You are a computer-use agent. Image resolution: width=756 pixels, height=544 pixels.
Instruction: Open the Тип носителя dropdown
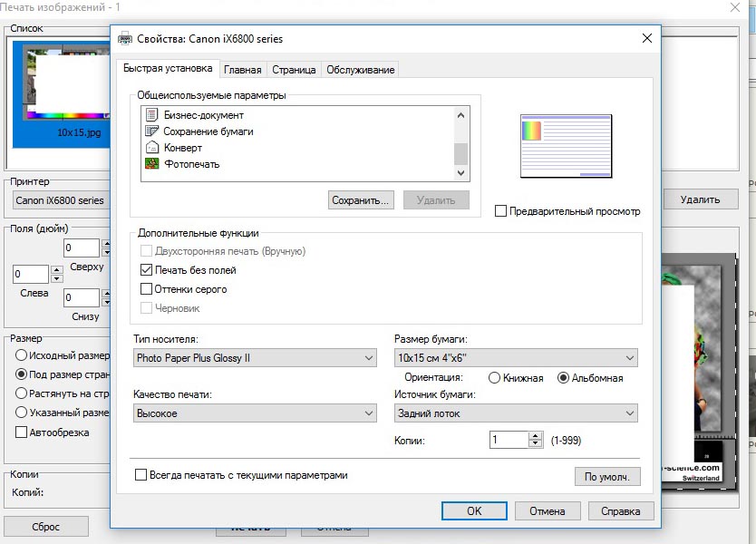pos(255,358)
